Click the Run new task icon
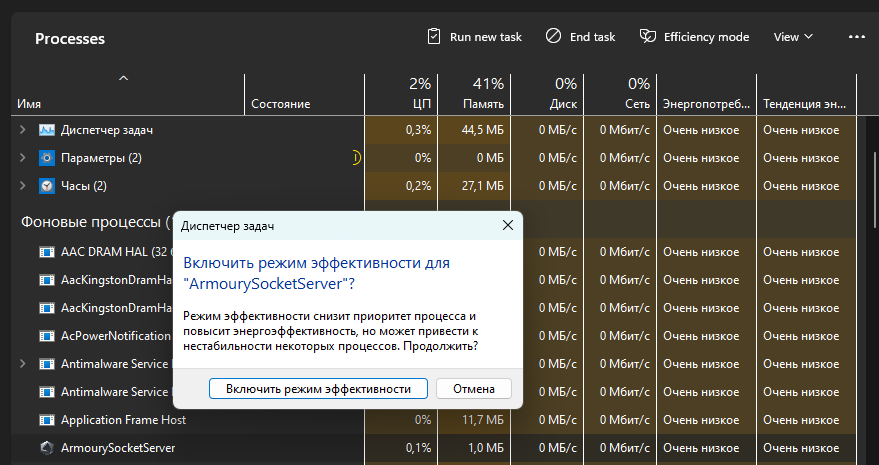Image resolution: width=879 pixels, height=465 pixels. (x=433, y=36)
